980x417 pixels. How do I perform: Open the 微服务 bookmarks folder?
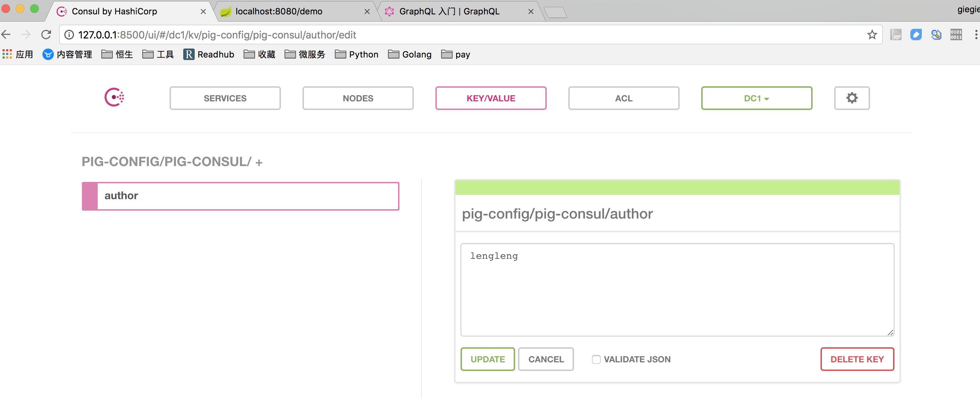coord(305,54)
